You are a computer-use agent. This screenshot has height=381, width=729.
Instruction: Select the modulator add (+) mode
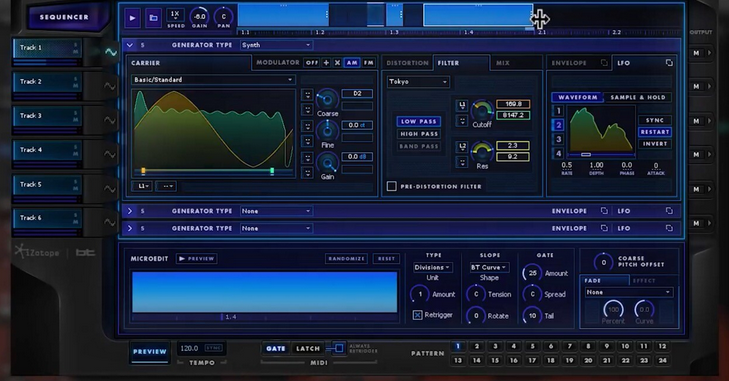click(x=326, y=62)
